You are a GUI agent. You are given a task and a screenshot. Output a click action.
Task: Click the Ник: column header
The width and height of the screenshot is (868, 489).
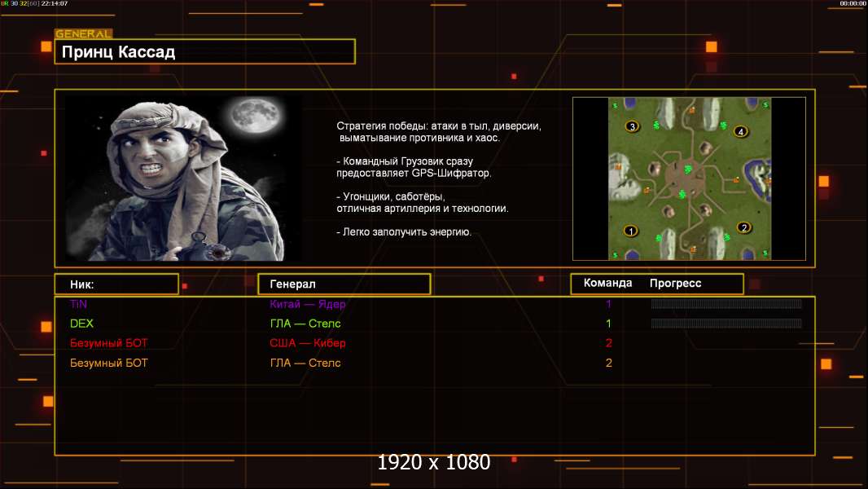(116, 284)
